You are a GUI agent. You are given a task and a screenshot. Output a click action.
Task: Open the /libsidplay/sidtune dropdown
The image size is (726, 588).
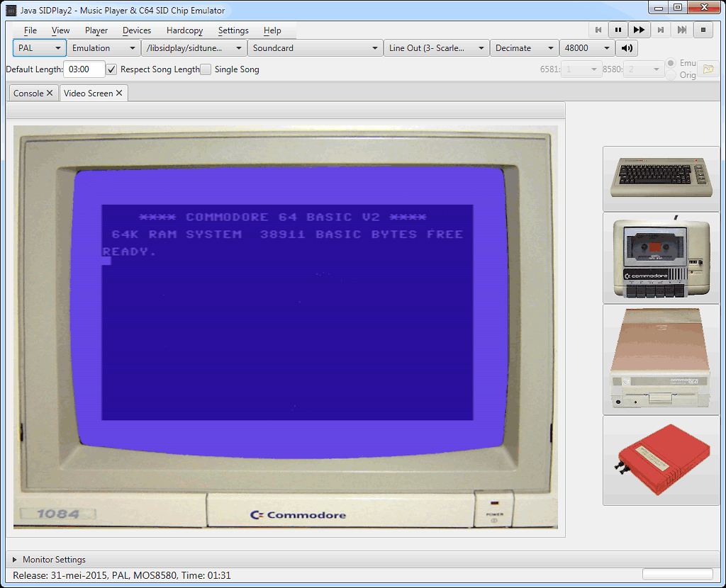pyautogui.click(x=194, y=48)
